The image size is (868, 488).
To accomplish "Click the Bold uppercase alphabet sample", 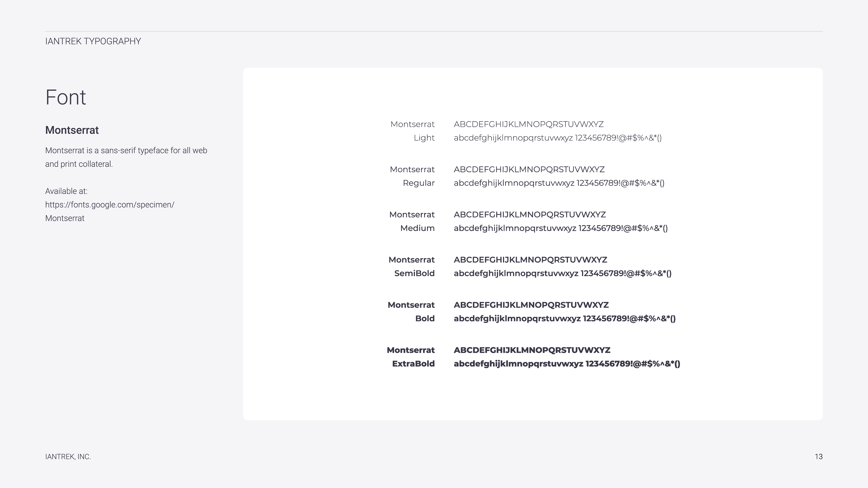I will click(x=531, y=305).
